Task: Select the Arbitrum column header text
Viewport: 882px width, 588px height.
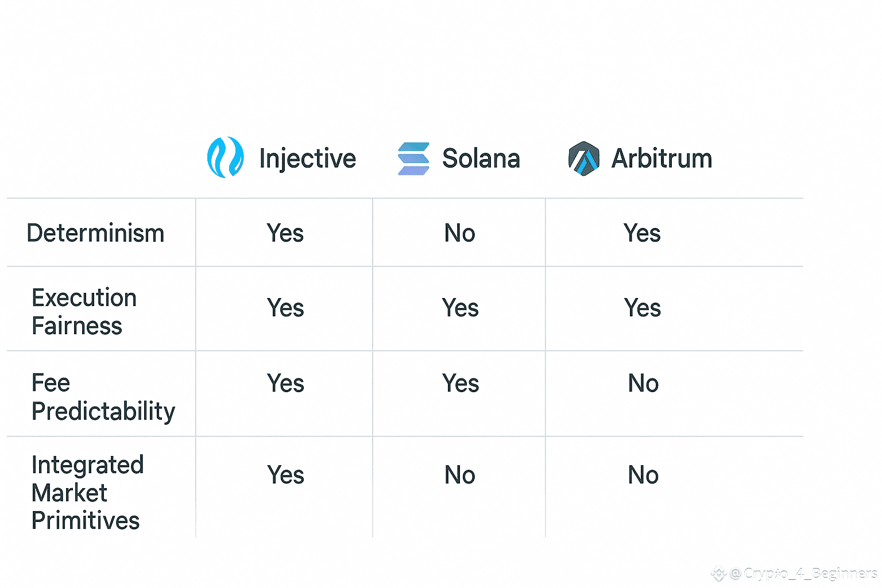Action: (x=661, y=158)
